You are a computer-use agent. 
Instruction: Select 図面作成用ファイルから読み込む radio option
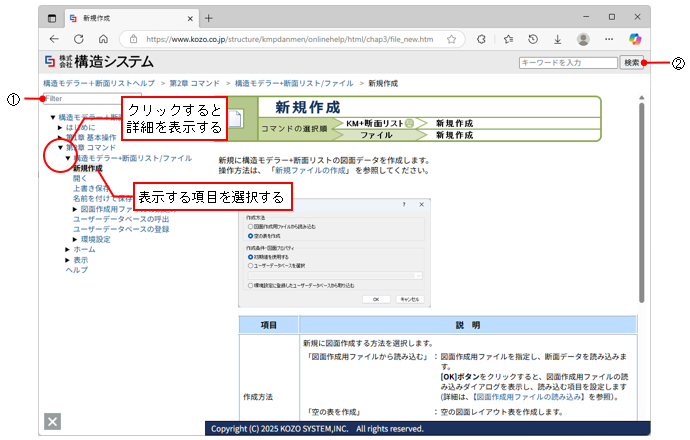[x=250, y=226]
